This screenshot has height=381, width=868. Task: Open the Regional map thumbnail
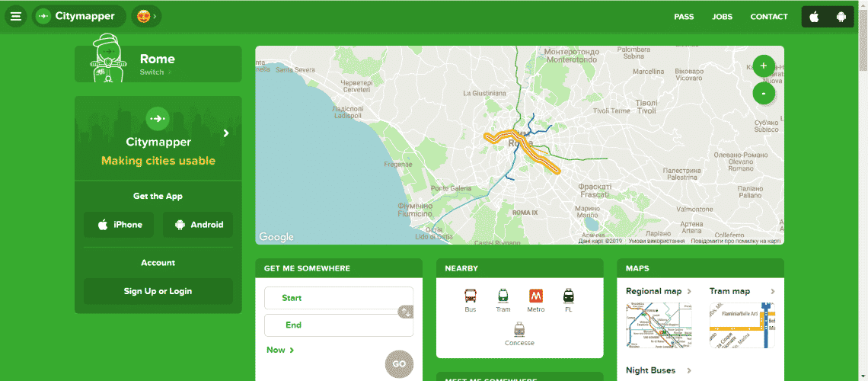click(x=659, y=325)
